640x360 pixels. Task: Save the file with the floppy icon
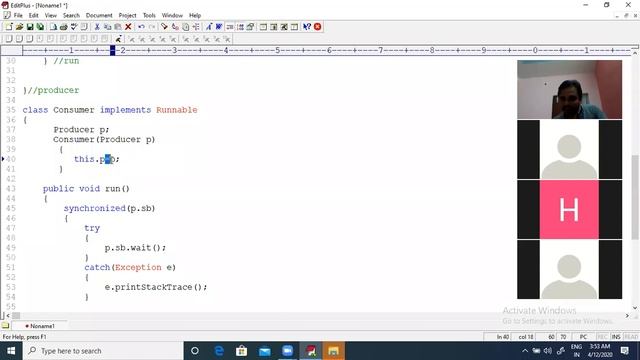coord(30,27)
